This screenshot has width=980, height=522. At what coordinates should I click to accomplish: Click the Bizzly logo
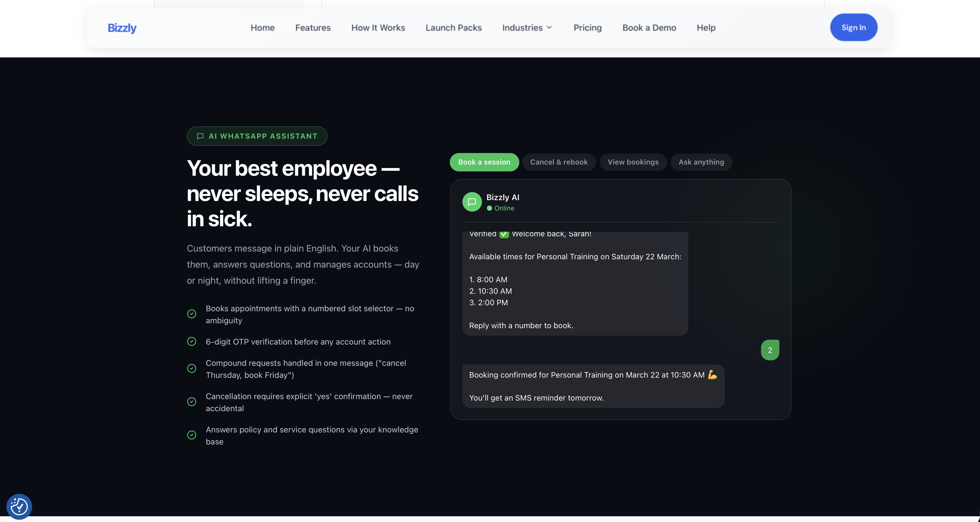(122, 28)
